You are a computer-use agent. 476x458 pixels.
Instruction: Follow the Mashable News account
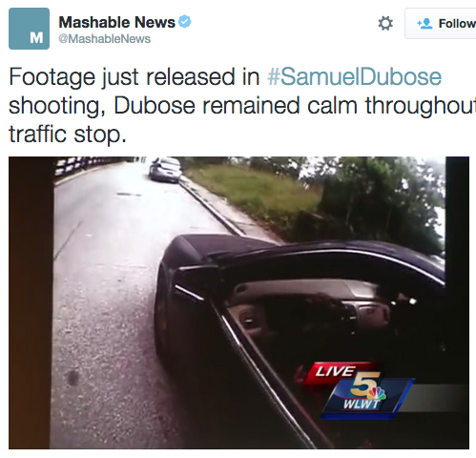441,24
